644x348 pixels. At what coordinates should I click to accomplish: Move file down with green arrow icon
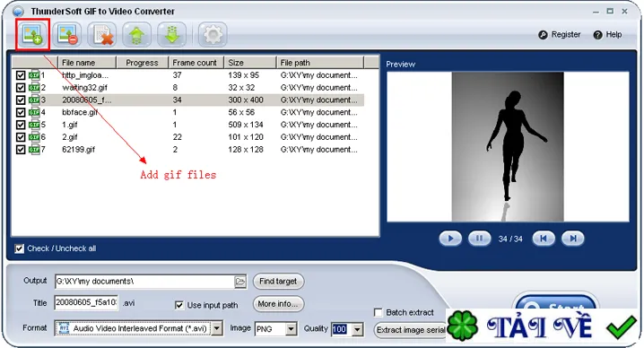click(172, 34)
